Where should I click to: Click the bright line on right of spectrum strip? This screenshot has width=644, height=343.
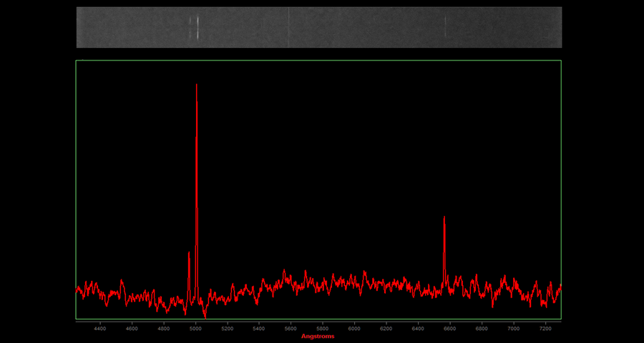(x=445, y=27)
